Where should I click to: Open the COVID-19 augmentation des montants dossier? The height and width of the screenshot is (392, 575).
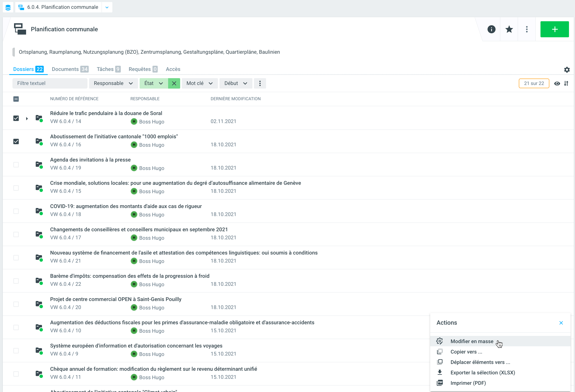[x=126, y=206]
